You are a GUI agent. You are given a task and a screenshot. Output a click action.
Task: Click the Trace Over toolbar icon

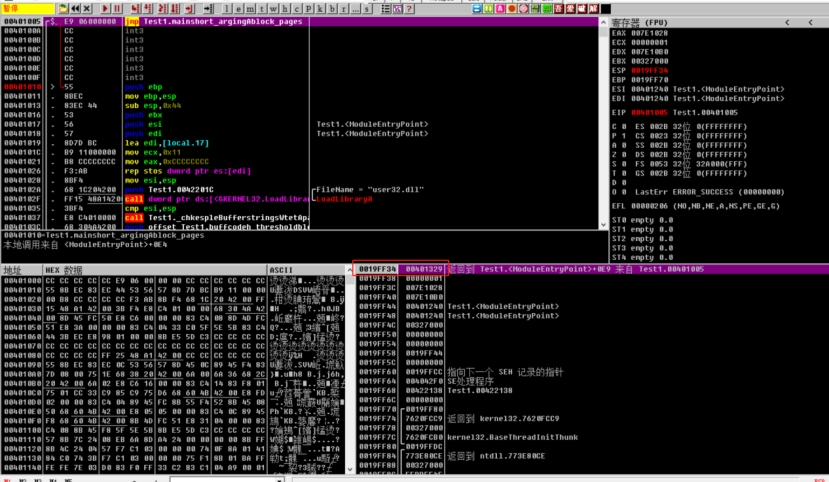click(174, 9)
